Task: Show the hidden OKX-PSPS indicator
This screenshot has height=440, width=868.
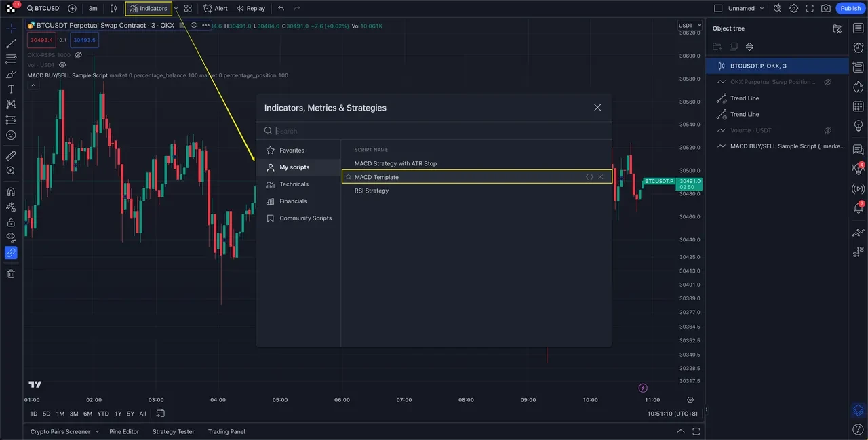Action: (78, 55)
